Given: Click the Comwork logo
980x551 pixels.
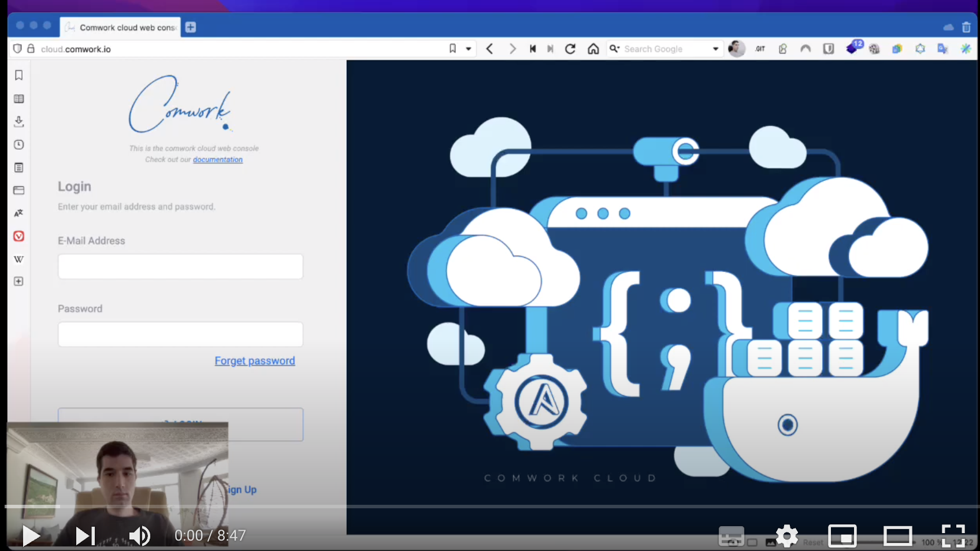Looking at the screenshot, I should [180, 104].
